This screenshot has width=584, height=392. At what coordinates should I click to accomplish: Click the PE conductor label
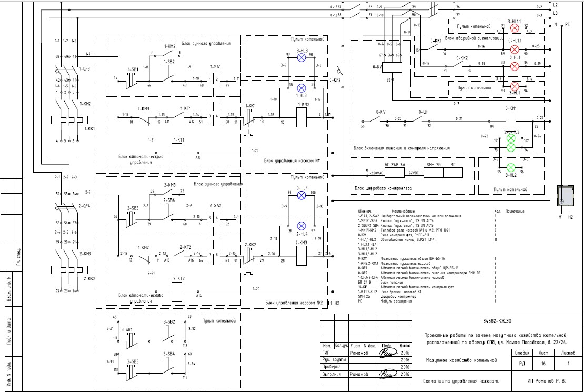tap(568, 25)
